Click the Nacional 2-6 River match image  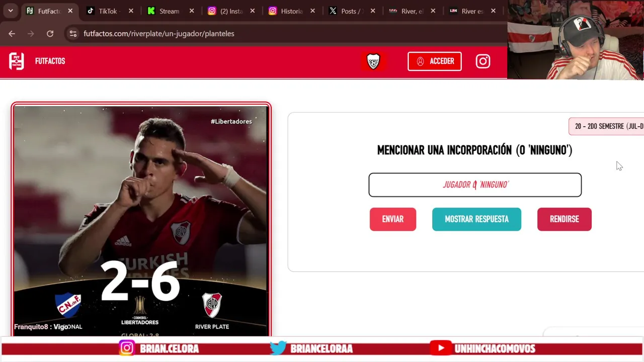[141, 220]
